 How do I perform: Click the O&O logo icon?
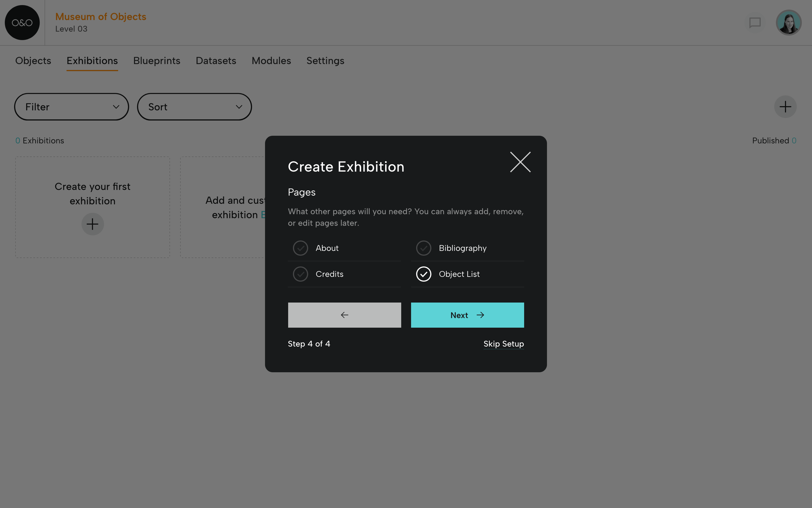click(x=22, y=23)
